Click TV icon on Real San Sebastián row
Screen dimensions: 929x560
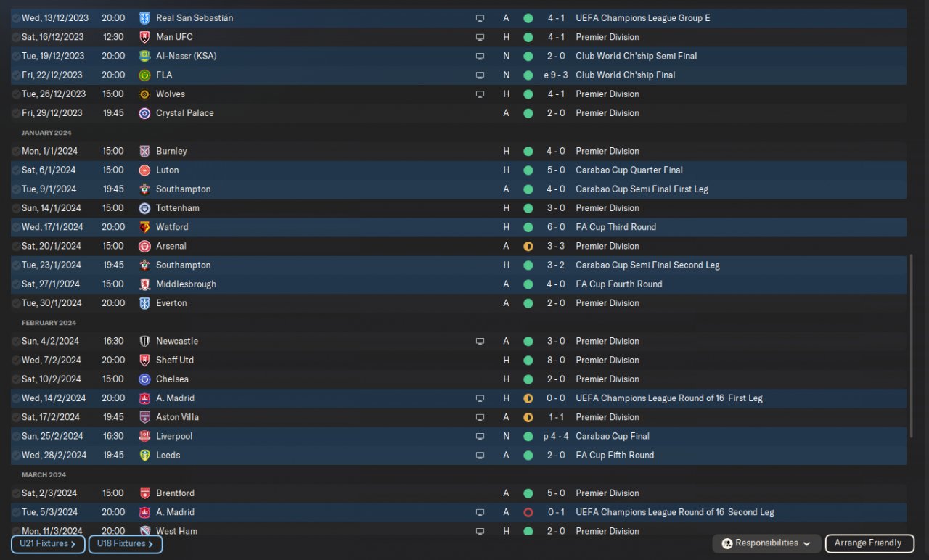(x=480, y=18)
